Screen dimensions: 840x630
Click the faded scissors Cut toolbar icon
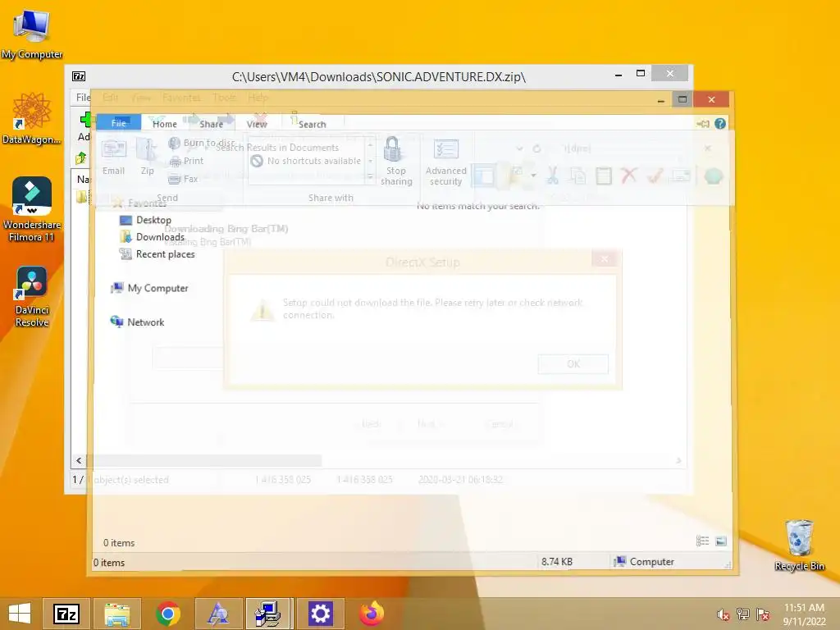552,176
